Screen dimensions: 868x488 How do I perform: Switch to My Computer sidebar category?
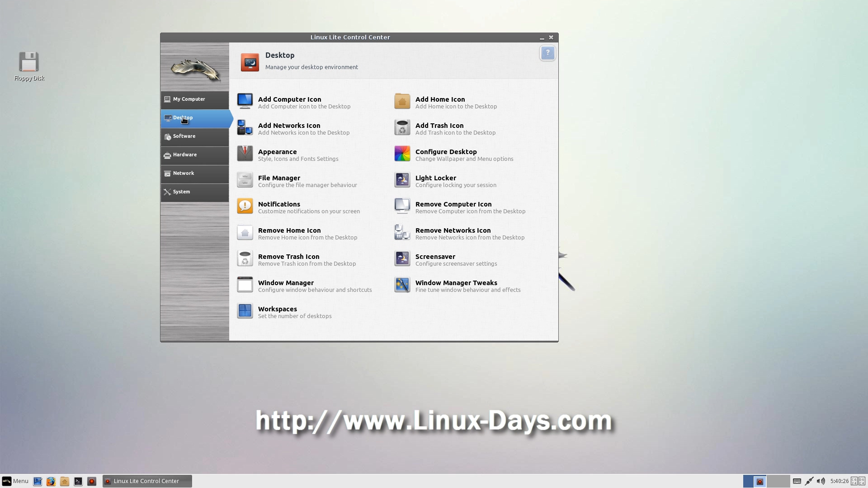point(195,99)
